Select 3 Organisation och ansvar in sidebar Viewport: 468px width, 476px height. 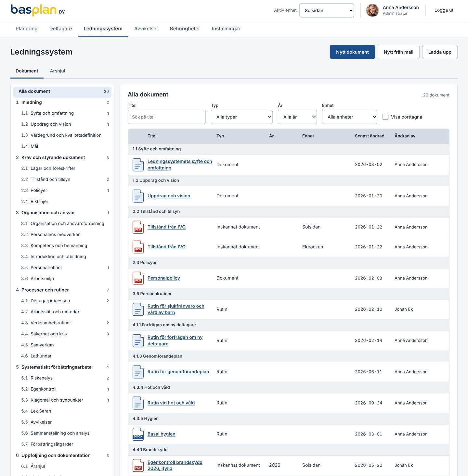point(62,213)
